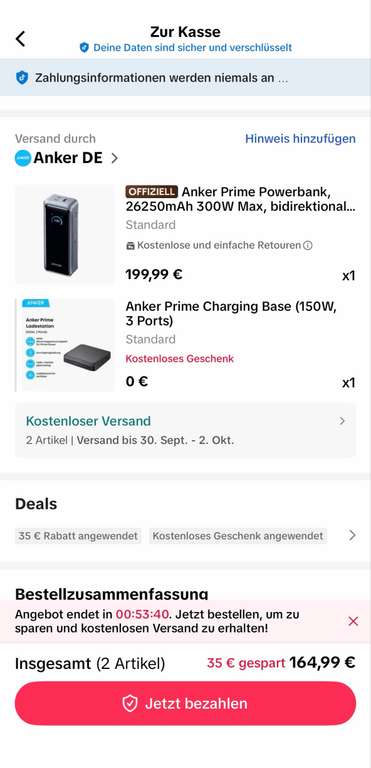
Task: Tap the shield icon in payment info banner
Action: coord(22,77)
